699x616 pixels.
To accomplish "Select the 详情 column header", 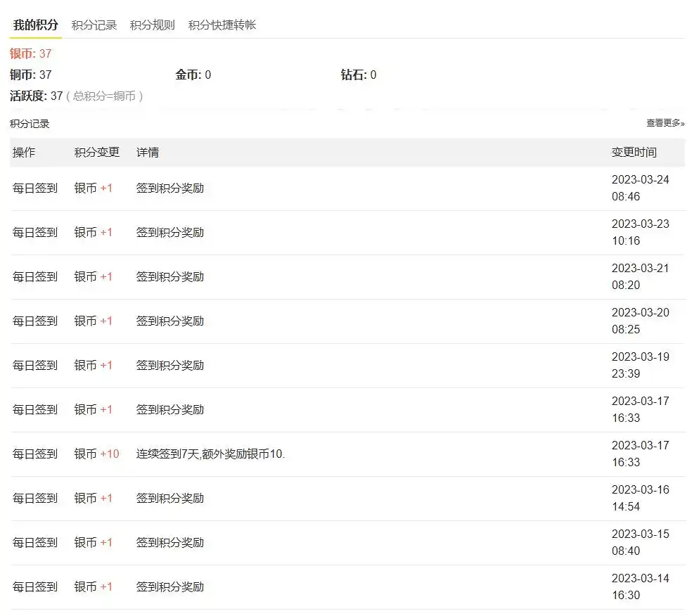I will pos(148,153).
